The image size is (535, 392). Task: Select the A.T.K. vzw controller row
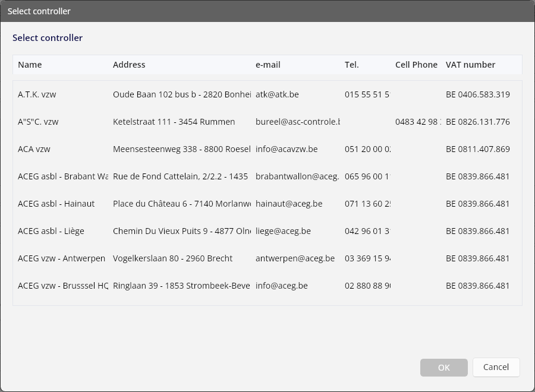[267, 94]
